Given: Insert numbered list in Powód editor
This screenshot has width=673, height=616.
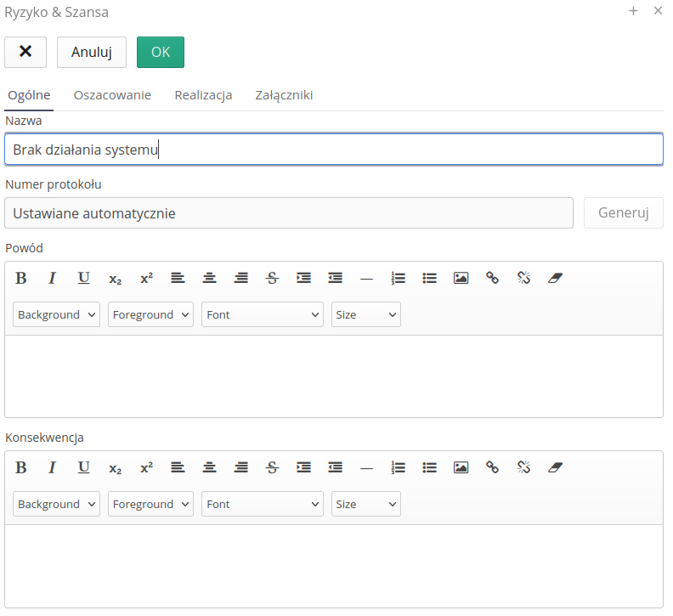Looking at the screenshot, I should (x=398, y=278).
